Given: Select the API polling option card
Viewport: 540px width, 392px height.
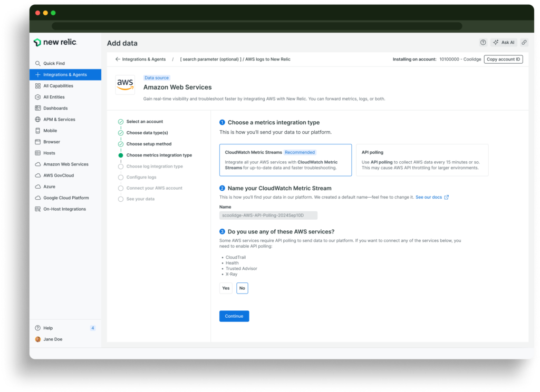Looking at the screenshot, I should click(422, 160).
